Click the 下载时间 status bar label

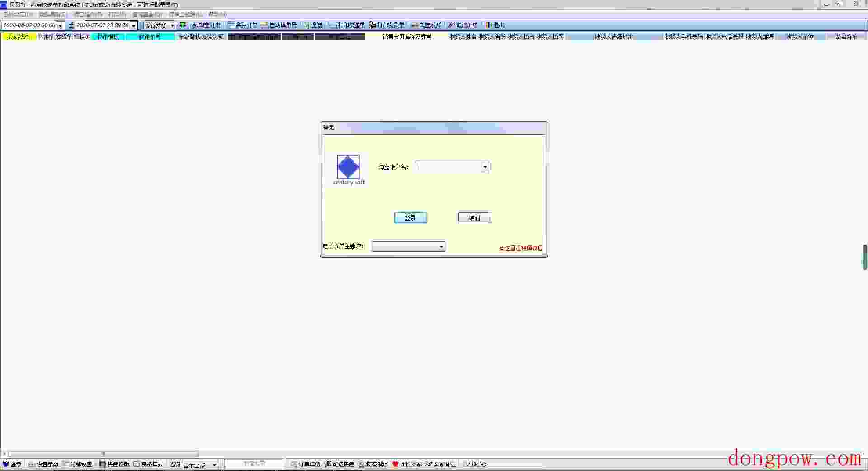pos(474,464)
